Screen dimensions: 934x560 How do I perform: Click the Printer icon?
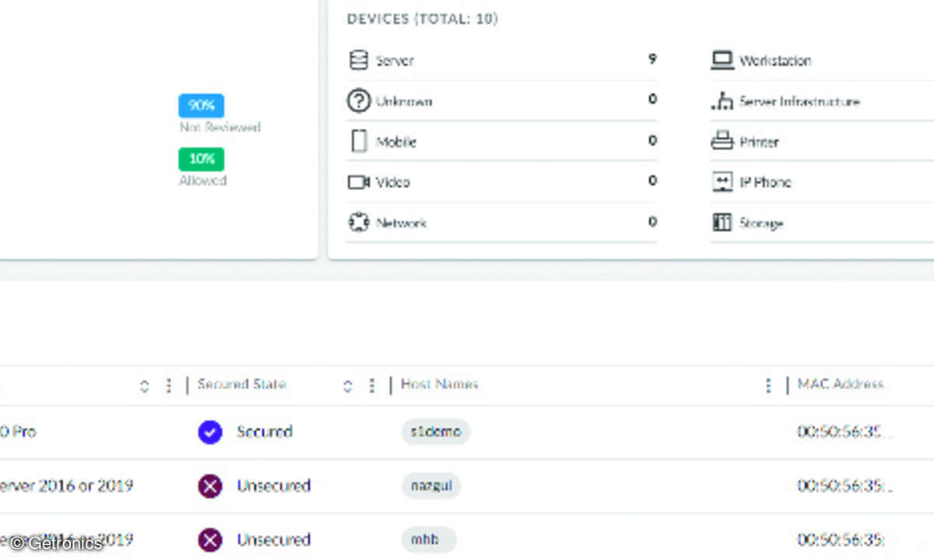point(722,142)
